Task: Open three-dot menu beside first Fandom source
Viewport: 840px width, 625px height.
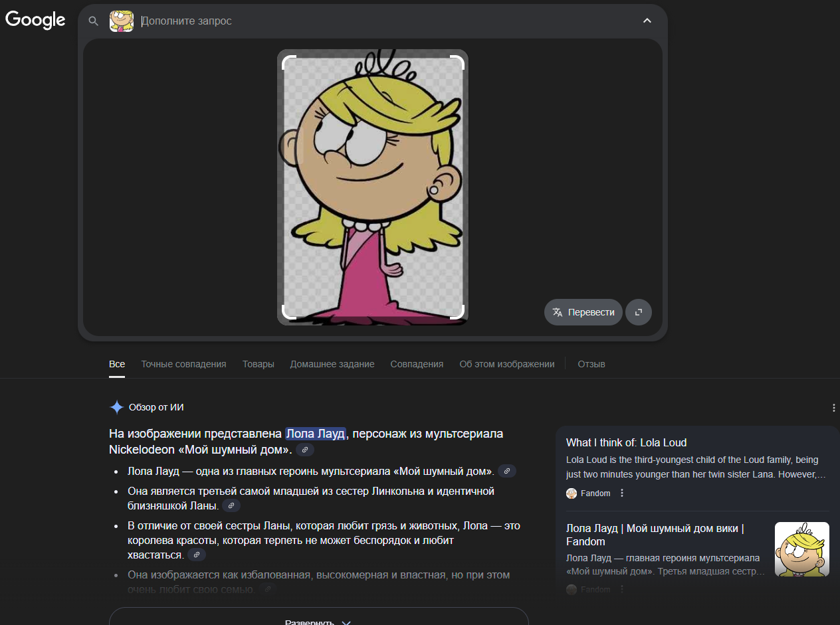Action: coord(622,493)
